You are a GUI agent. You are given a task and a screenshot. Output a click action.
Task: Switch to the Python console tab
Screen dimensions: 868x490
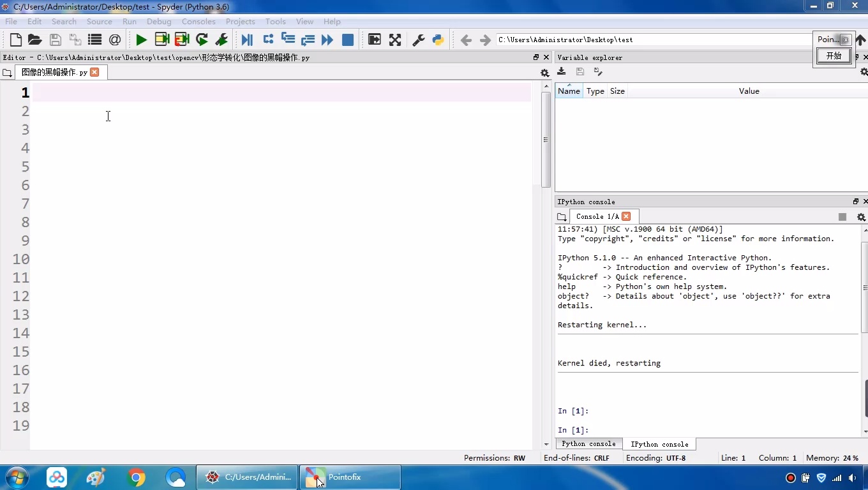point(588,444)
